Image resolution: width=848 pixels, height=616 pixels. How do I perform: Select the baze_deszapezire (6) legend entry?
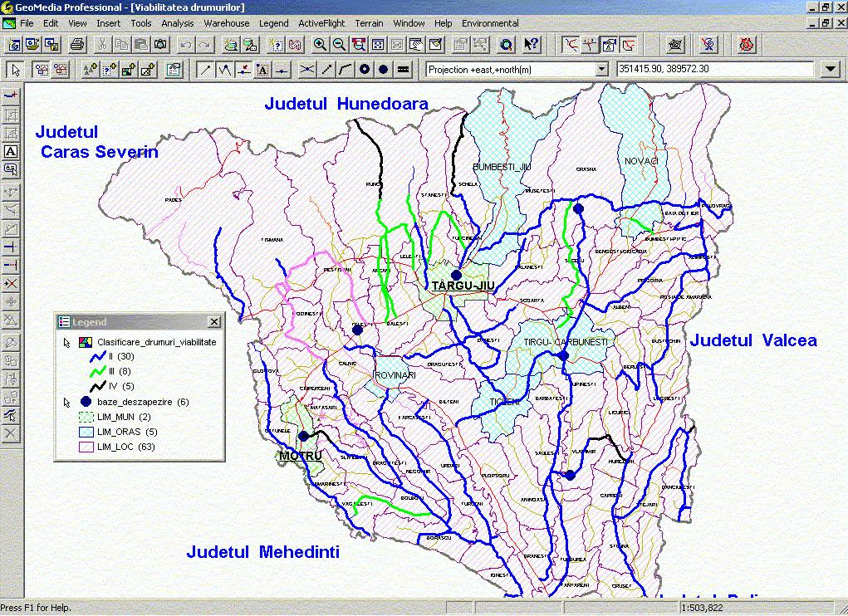click(x=144, y=403)
